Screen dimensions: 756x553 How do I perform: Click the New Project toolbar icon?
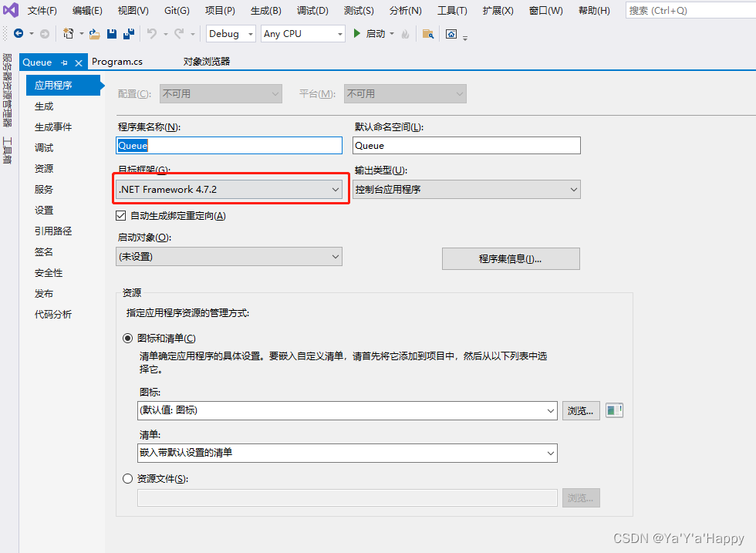pyautogui.click(x=69, y=33)
